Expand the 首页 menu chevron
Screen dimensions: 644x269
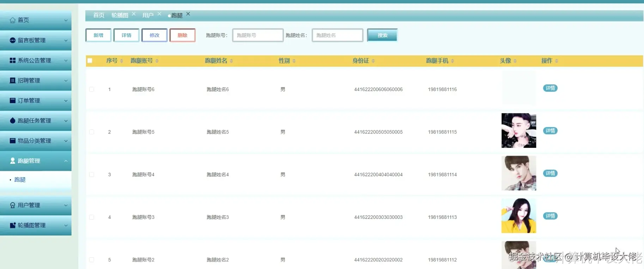pyautogui.click(x=66, y=20)
